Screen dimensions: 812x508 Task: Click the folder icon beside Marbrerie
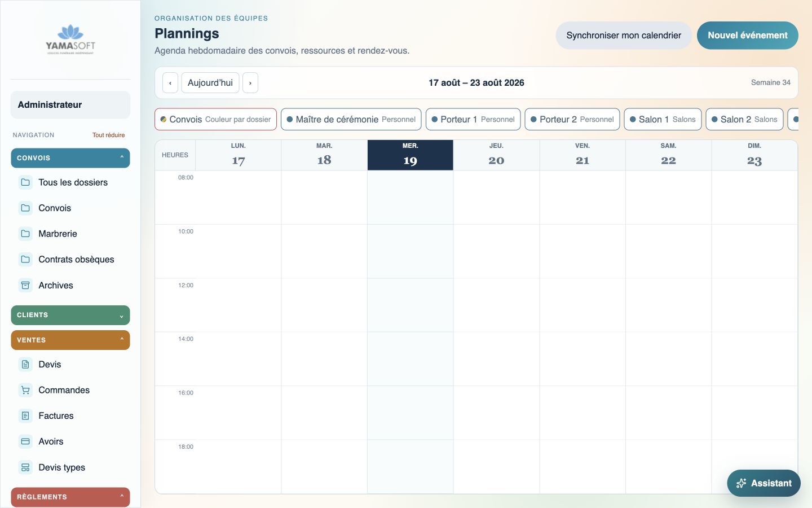coord(25,234)
